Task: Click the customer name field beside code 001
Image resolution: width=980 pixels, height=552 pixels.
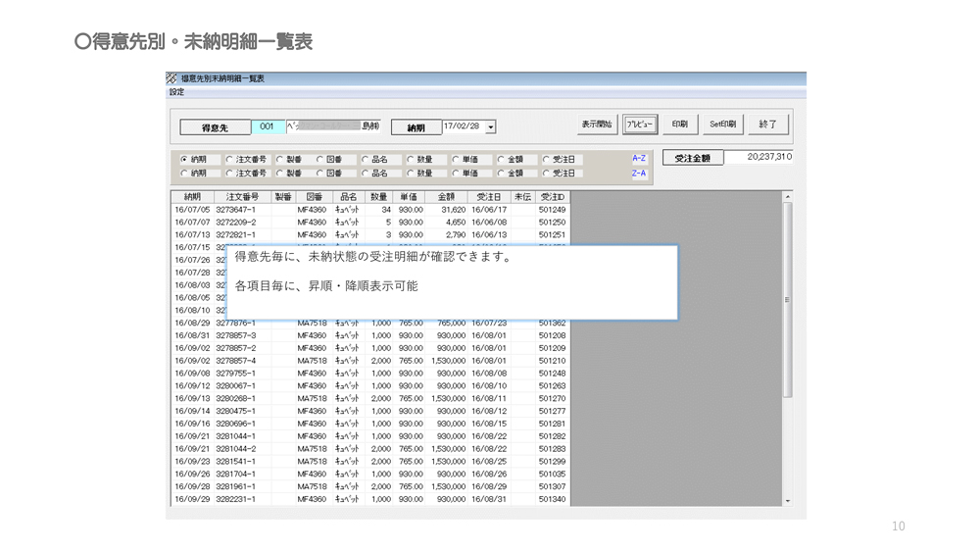Action: (x=333, y=126)
